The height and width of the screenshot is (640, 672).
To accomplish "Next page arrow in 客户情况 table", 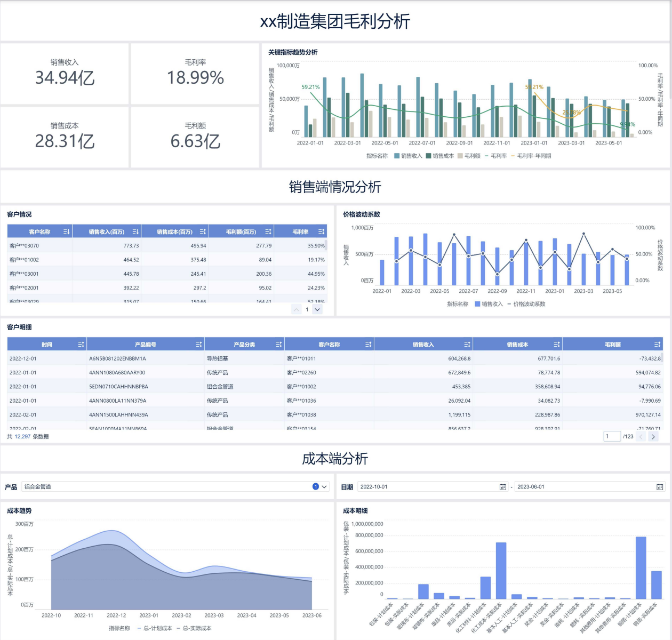I will point(317,309).
